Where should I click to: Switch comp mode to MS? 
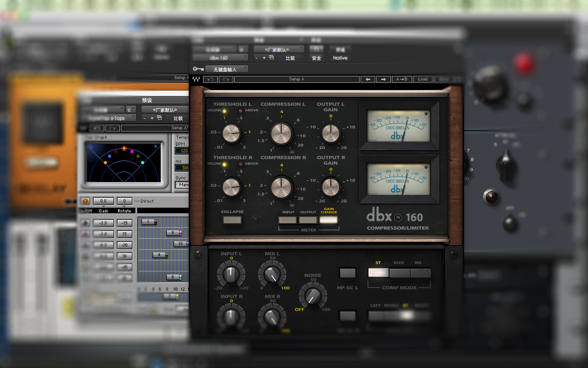click(420, 273)
